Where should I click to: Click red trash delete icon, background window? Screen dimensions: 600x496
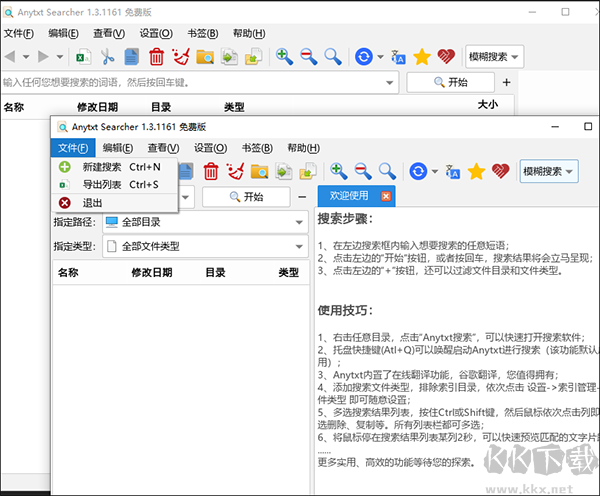156,57
